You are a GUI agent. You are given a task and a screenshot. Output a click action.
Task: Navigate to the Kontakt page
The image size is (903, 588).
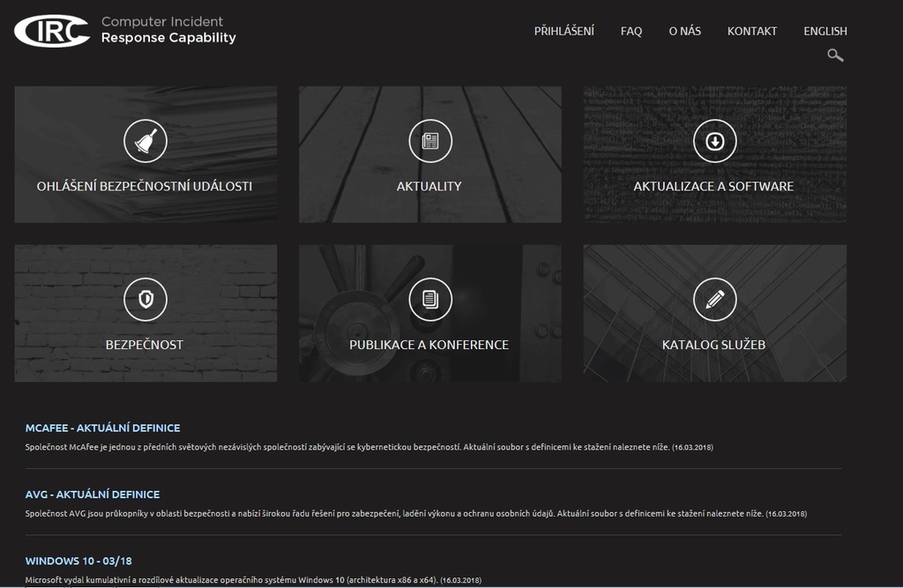(x=752, y=31)
